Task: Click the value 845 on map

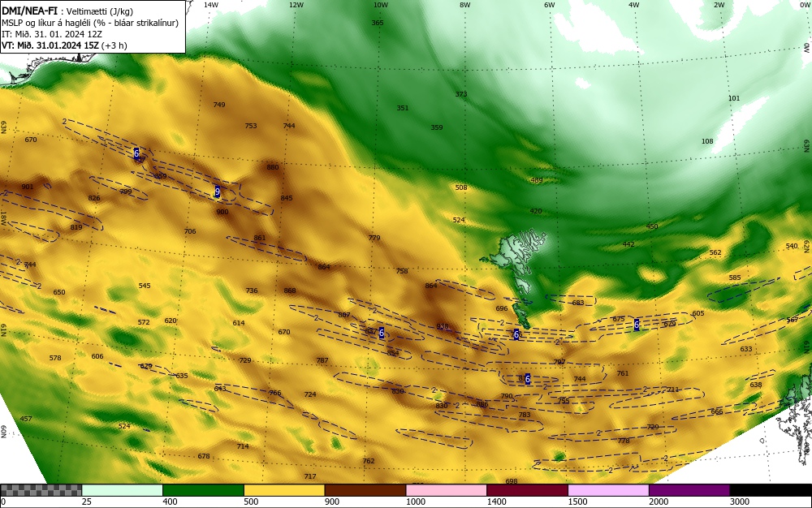Action: [x=287, y=198]
